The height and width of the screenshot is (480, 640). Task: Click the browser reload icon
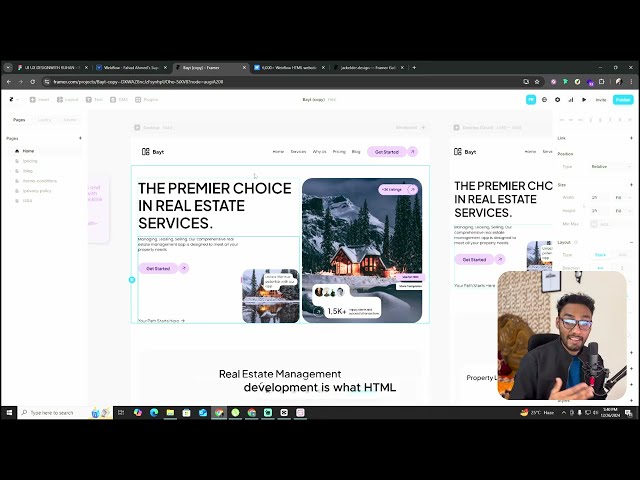click(33, 82)
